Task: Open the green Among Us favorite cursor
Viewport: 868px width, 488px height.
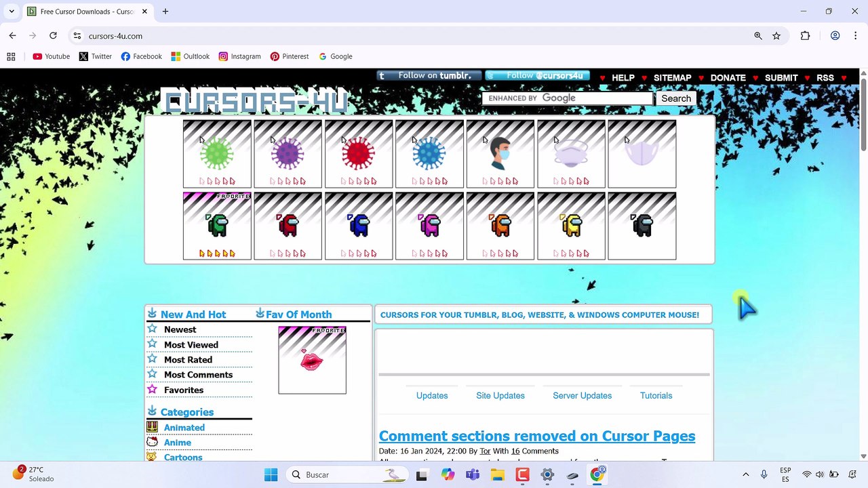Action: [217, 226]
